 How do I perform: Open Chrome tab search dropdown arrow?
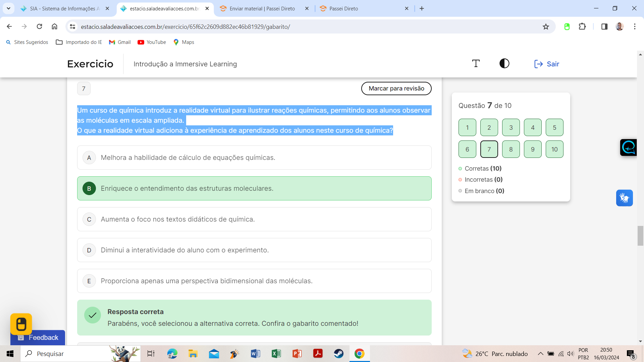coord(8,8)
